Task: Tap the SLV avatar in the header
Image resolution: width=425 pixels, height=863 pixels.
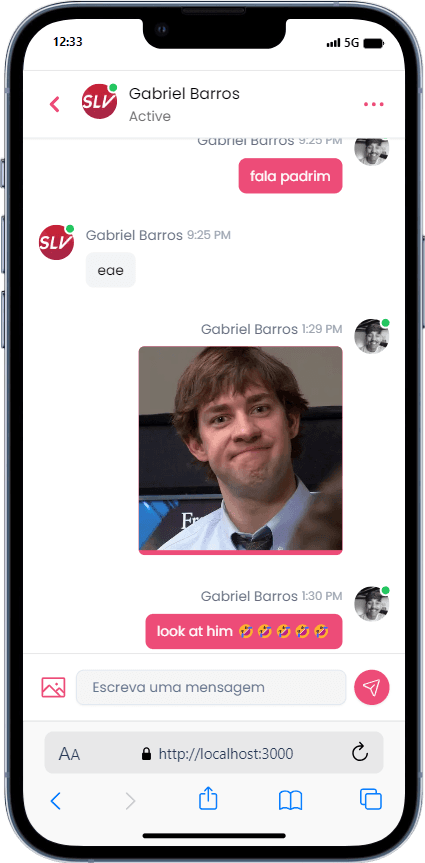Action: [100, 101]
